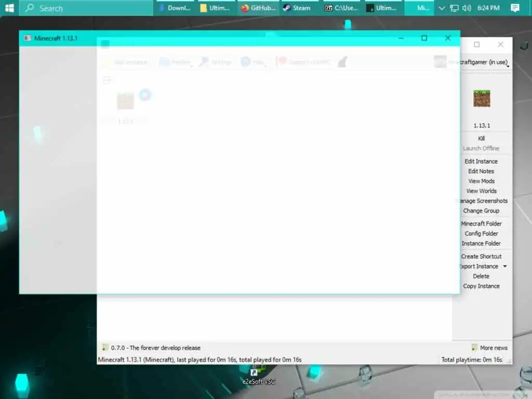Open View Mods

[481, 181]
